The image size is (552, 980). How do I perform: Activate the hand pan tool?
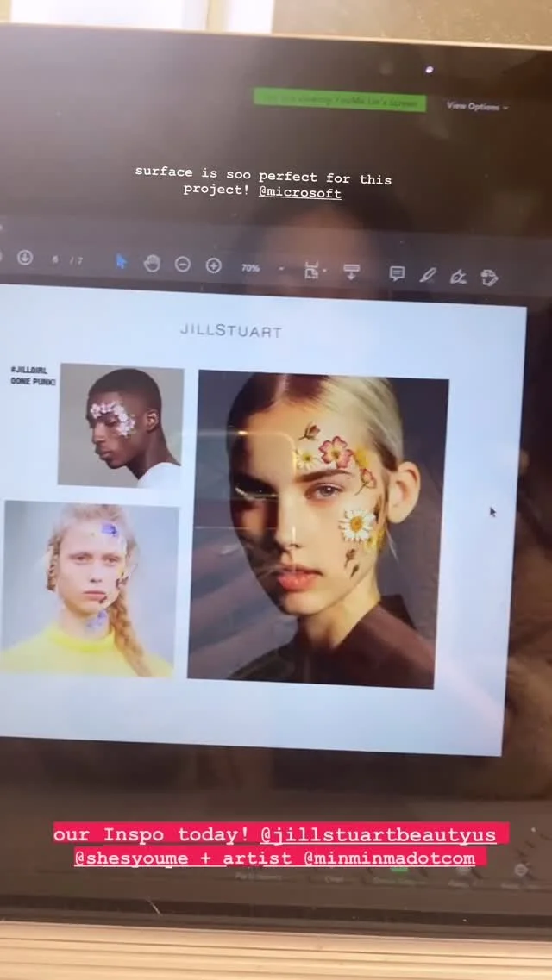pyautogui.click(x=152, y=263)
